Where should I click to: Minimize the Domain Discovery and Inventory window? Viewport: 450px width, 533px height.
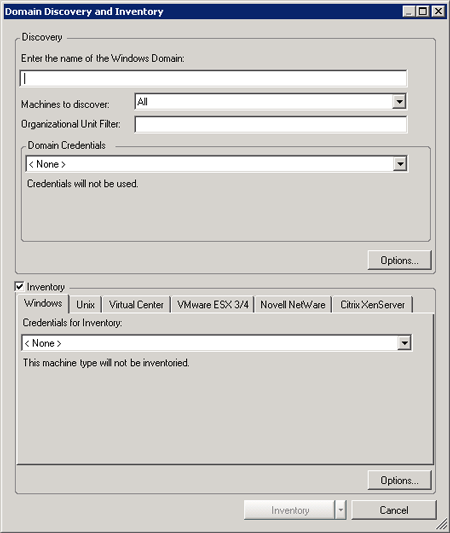[x=409, y=12]
